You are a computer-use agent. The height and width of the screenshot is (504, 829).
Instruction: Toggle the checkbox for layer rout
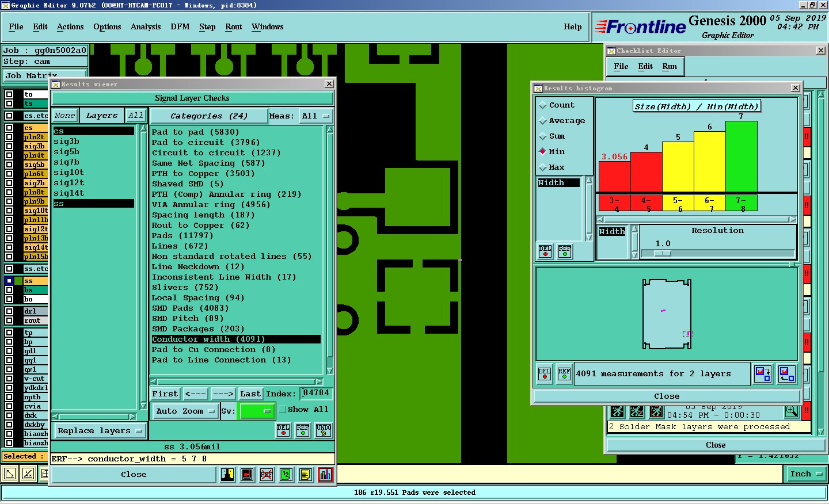click(9, 320)
